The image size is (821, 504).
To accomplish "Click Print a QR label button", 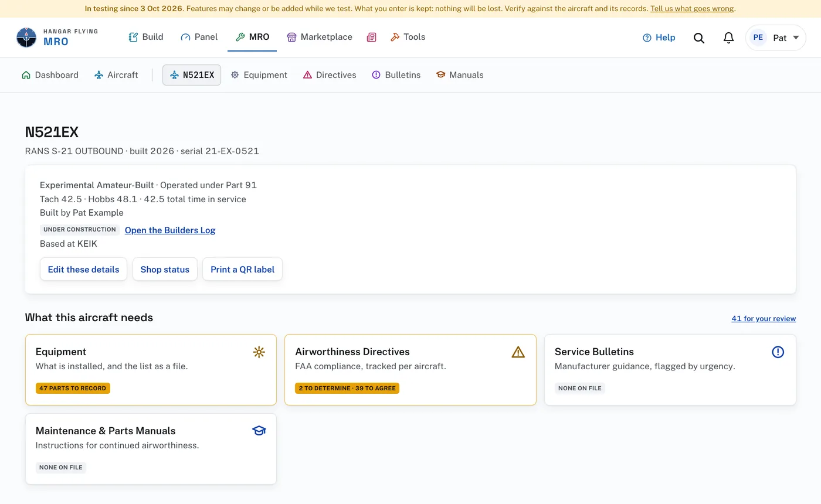I will click(243, 270).
